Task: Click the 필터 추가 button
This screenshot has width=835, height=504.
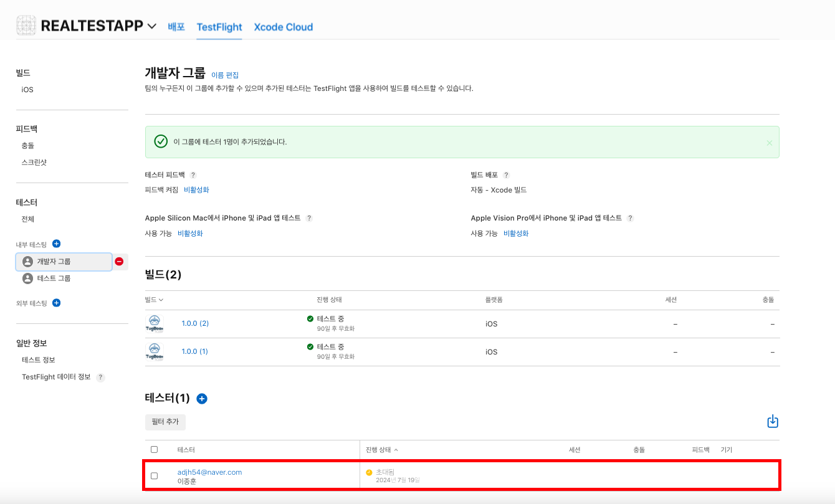Action: coord(165,422)
